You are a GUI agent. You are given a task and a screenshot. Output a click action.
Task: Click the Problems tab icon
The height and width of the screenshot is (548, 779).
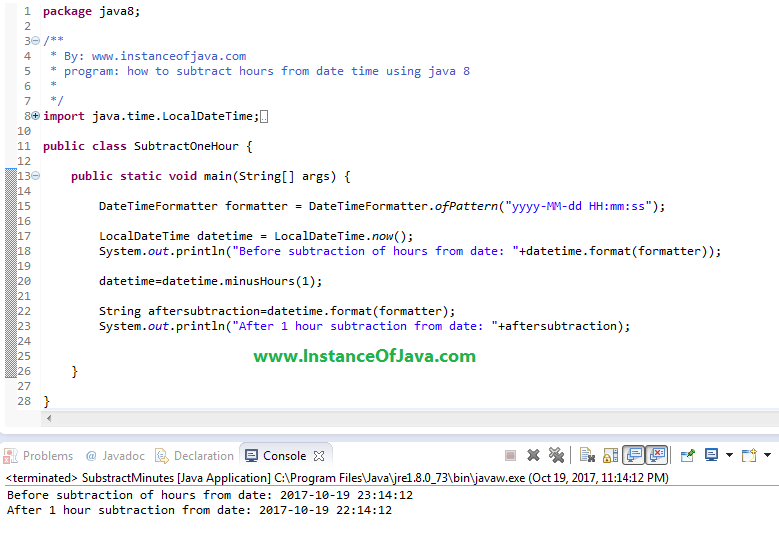click(x=10, y=456)
